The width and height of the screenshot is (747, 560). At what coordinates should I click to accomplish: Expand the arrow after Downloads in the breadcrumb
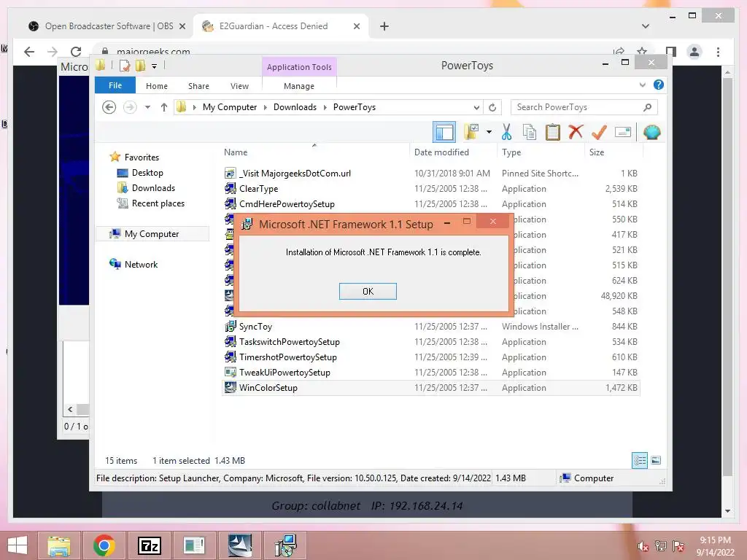tap(325, 107)
